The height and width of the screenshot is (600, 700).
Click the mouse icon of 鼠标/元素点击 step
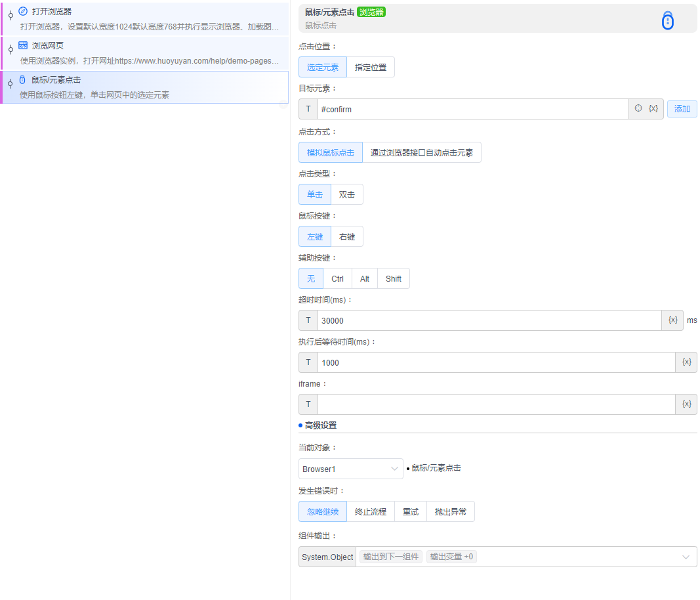point(22,79)
